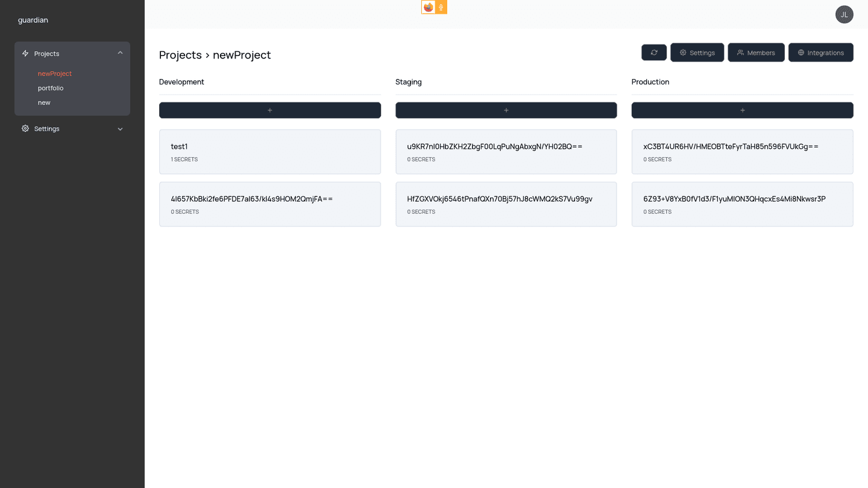Add a config under Staging
The height and width of the screenshot is (488, 868).
506,110
